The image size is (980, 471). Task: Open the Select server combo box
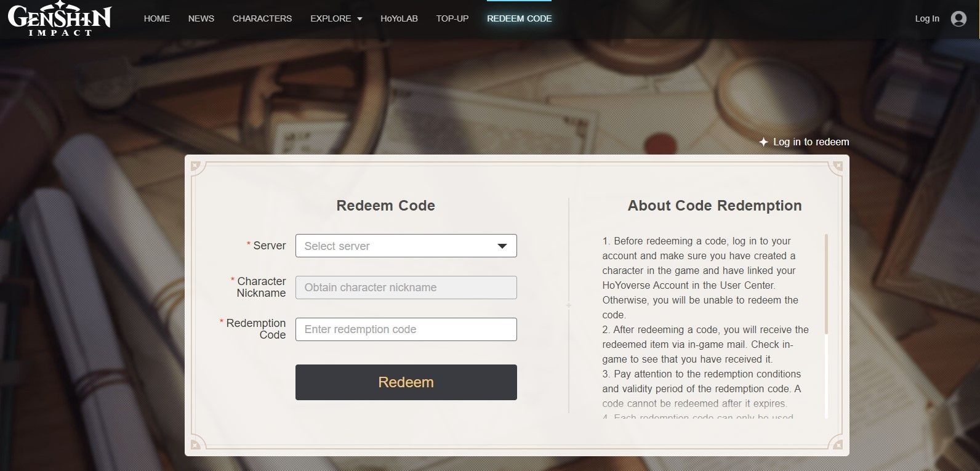point(406,246)
